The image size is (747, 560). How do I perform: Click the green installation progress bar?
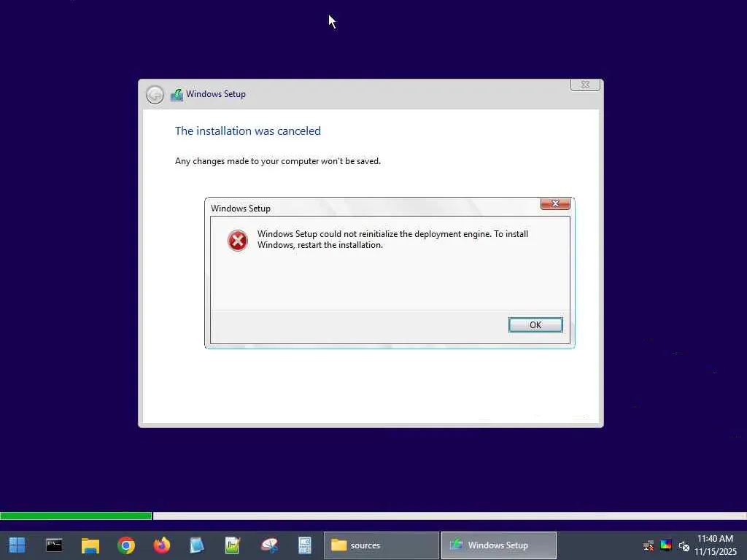pos(76,516)
